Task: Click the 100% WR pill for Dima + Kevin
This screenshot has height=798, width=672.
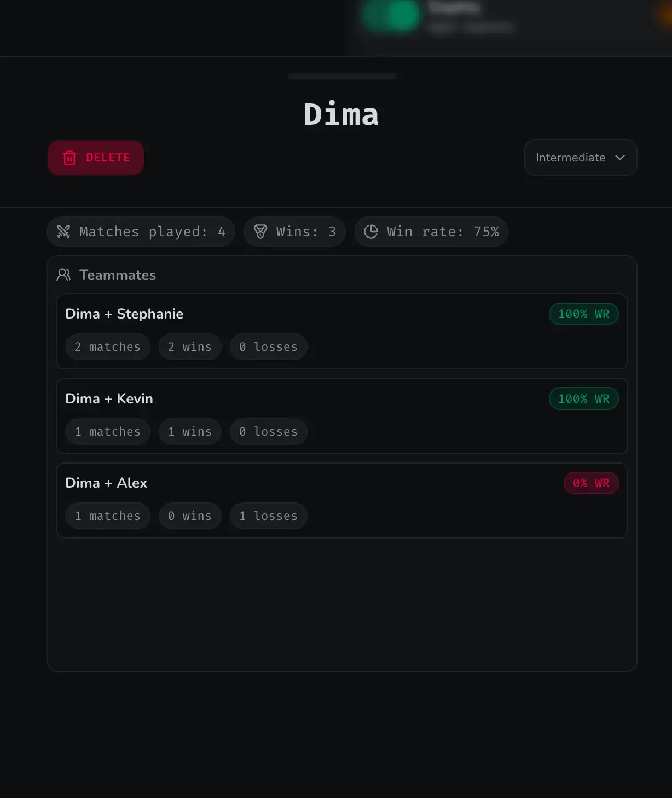Action: coord(583,398)
